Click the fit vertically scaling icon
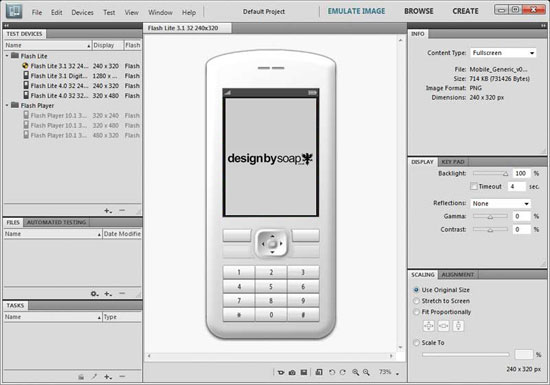The image size is (550, 385). click(458, 326)
